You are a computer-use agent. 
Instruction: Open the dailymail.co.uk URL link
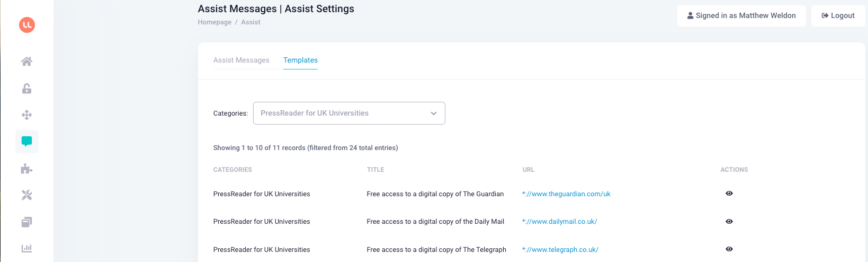pyautogui.click(x=559, y=222)
